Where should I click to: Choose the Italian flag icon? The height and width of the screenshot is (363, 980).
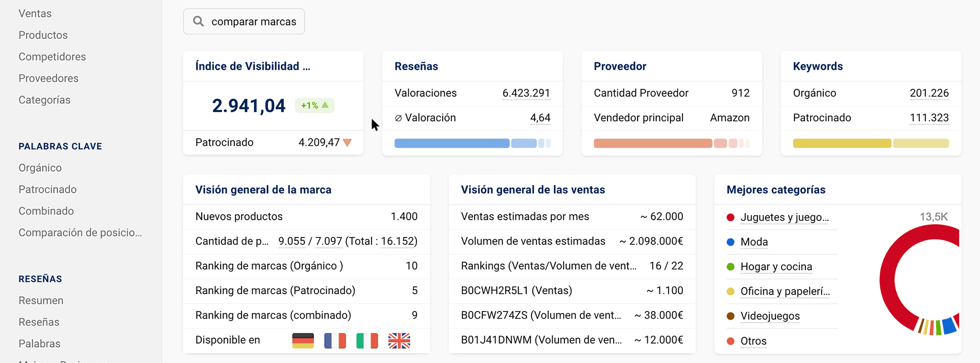point(367,341)
